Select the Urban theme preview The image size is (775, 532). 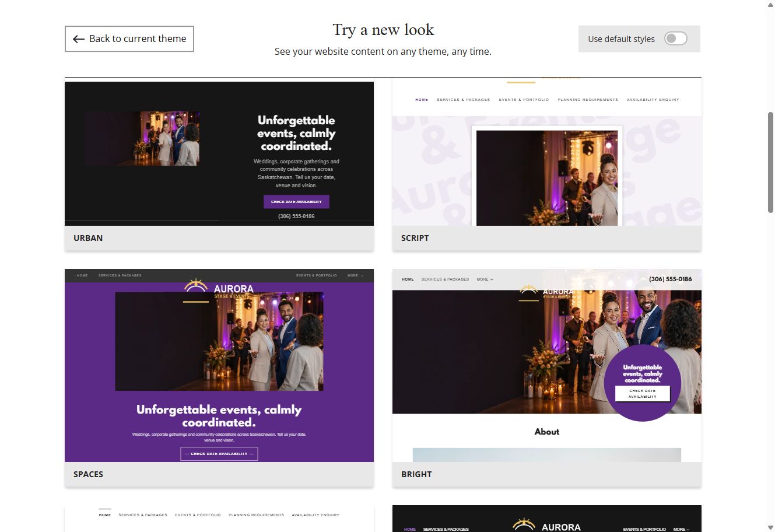pos(219,153)
